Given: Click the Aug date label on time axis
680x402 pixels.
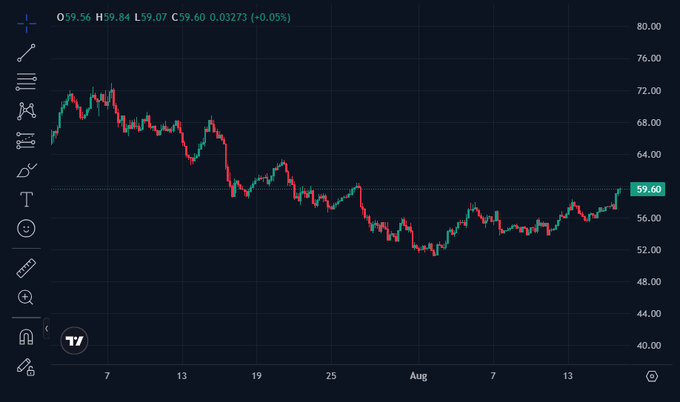Looking at the screenshot, I should pyautogui.click(x=418, y=376).
